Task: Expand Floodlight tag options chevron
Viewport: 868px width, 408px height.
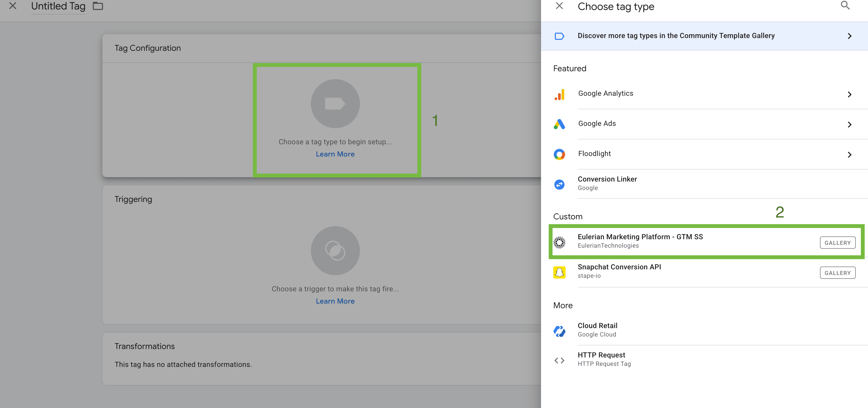Action: [x=849, y=155]
